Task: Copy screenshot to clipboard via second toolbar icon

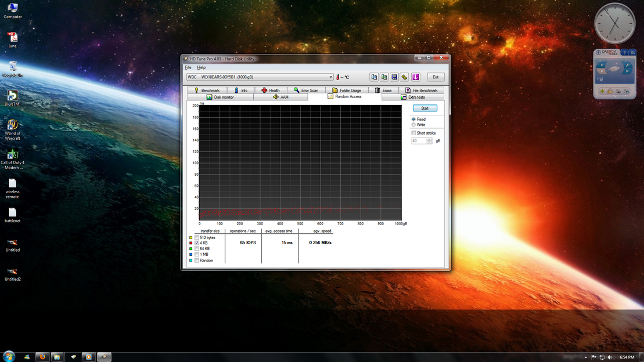Action: click(x=384, y=77)
